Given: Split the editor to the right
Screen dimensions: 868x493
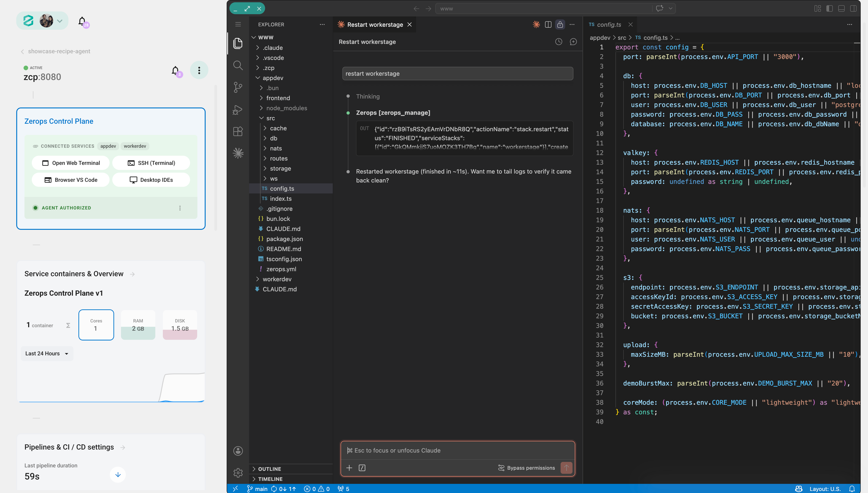Looking at the screenshot, I should (x=548, y=24).
